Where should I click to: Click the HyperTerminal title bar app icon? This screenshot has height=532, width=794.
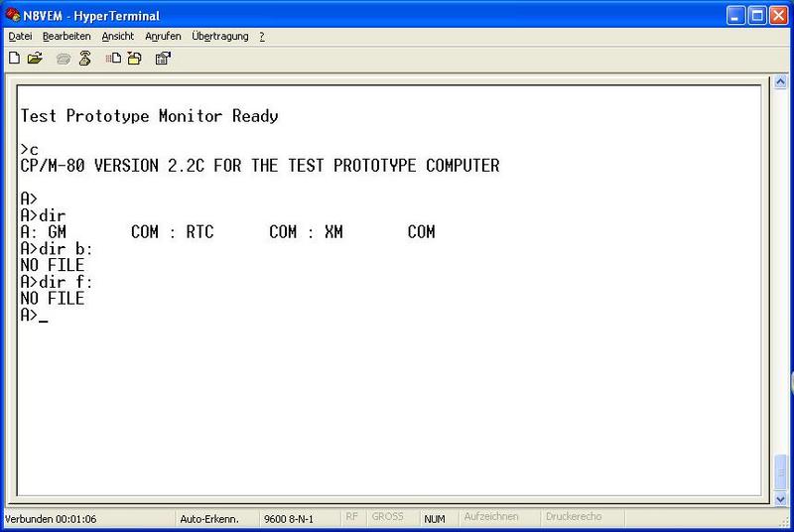coord(12,15)
